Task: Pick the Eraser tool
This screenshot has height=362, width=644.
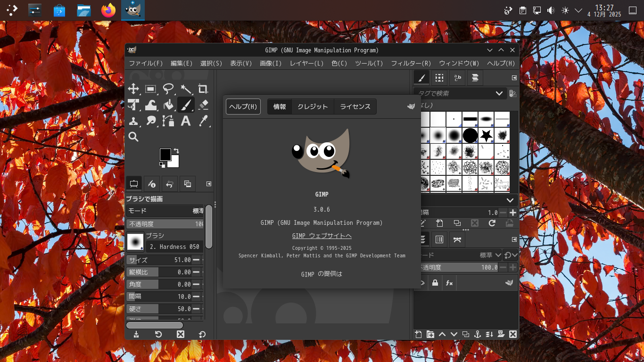Action: [x=203, y=104]
